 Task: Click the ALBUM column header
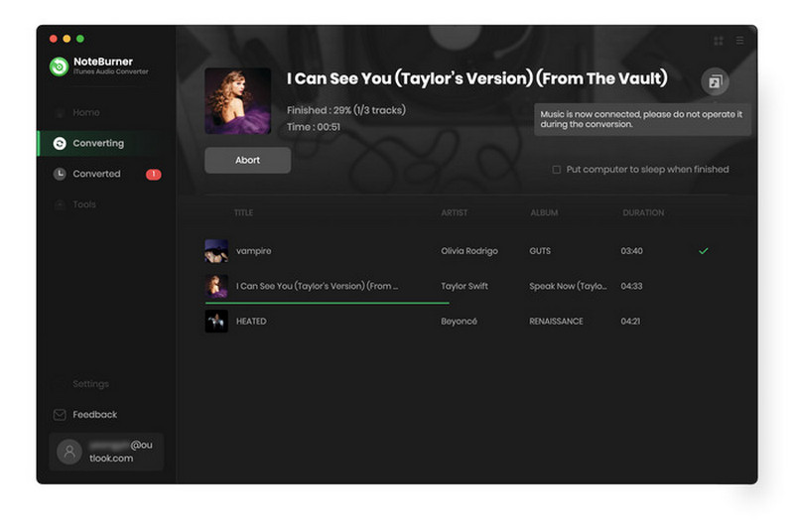coord(544,212)
